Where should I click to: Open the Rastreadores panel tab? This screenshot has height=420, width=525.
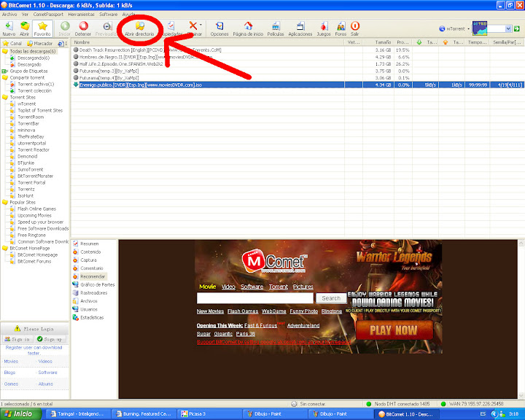pos(94,293)
